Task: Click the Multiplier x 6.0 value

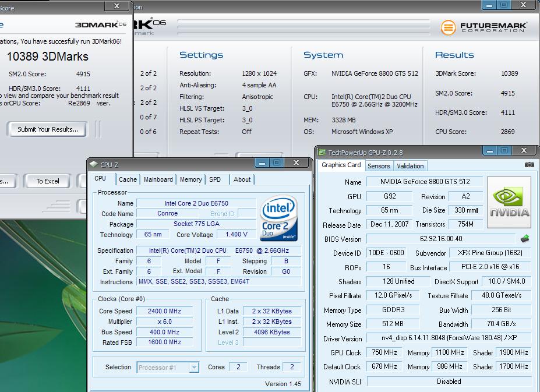Action: click(x=164, y=322)
